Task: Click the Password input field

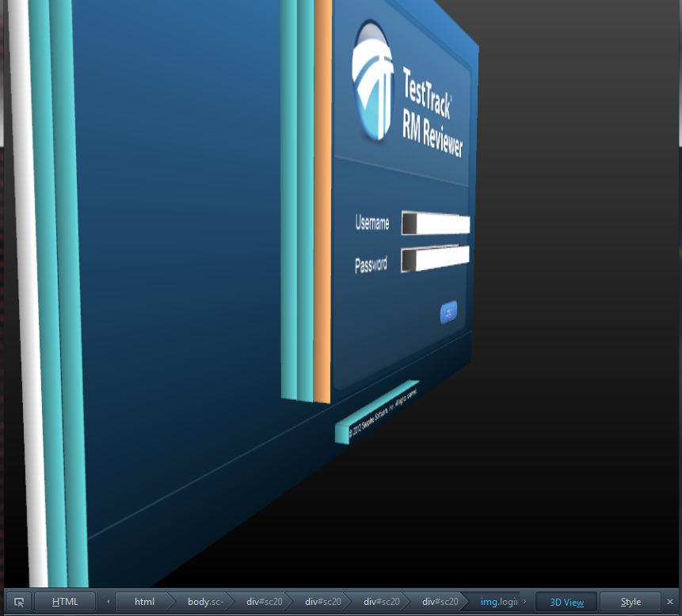Action: click(x=435, y=258)
